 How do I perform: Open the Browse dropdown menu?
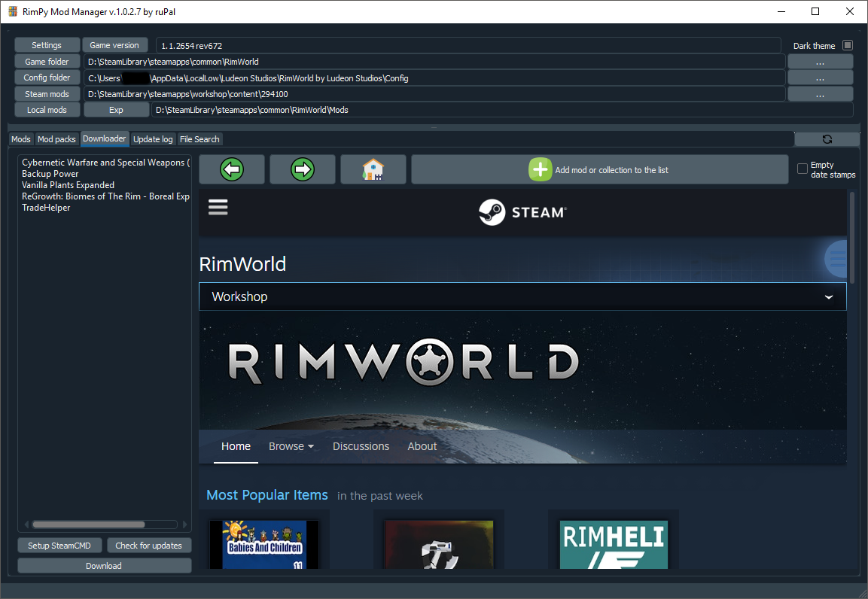pos(291,446)
